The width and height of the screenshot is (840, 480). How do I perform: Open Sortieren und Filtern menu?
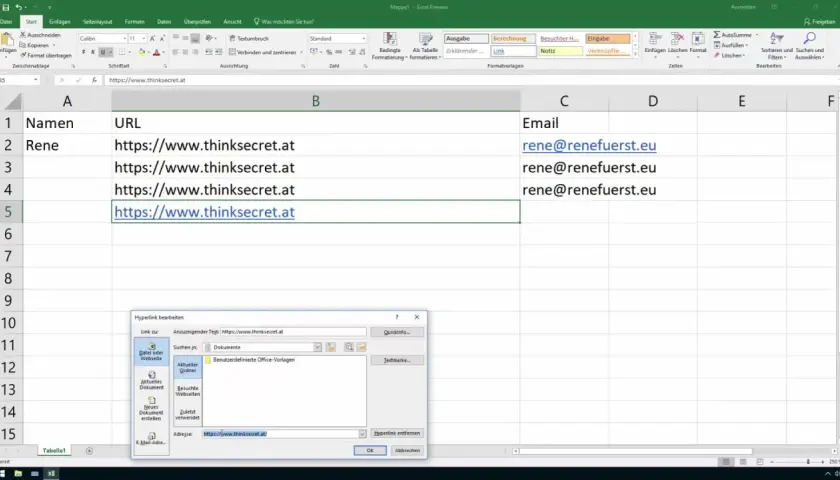[776, 46]
